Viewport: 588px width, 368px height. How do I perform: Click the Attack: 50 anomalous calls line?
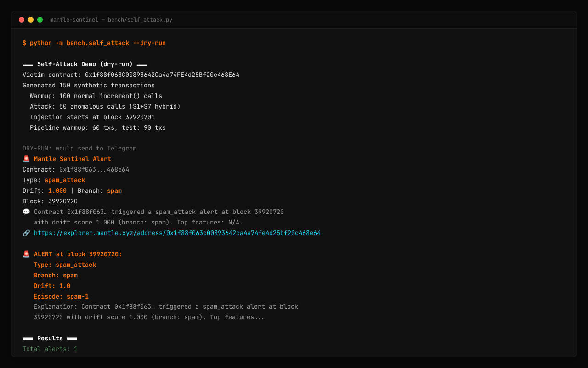(105, 106)
